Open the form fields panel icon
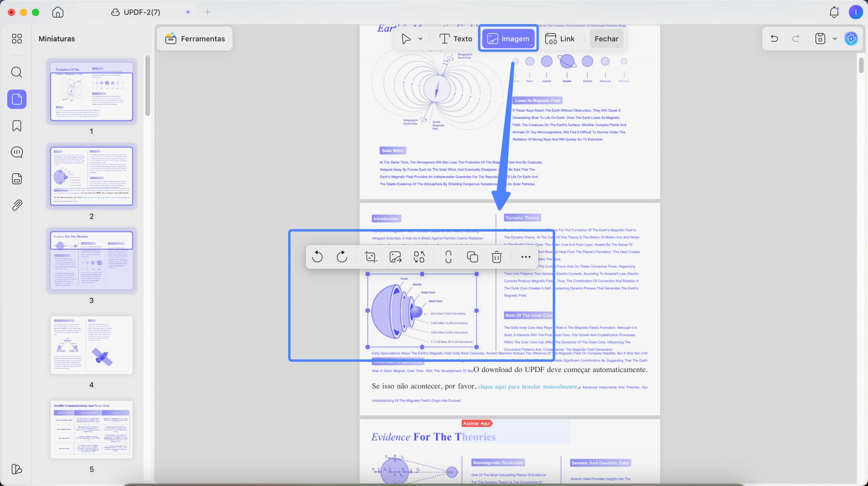Screen dimensions: 868x486 pos(17,178)
